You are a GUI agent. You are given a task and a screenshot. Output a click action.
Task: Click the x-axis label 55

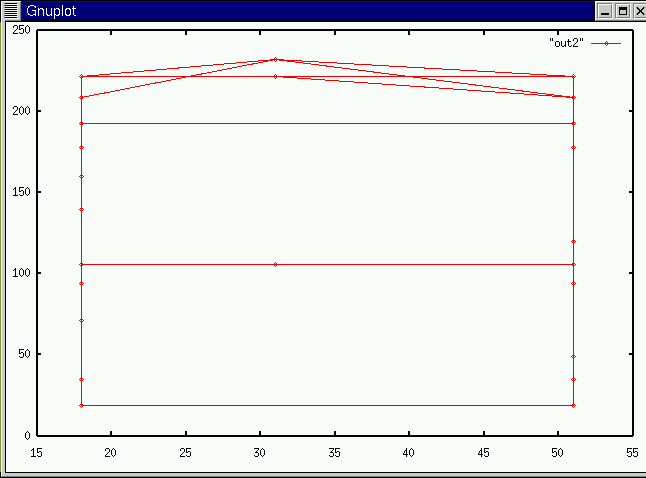click(x=632, y=453)
